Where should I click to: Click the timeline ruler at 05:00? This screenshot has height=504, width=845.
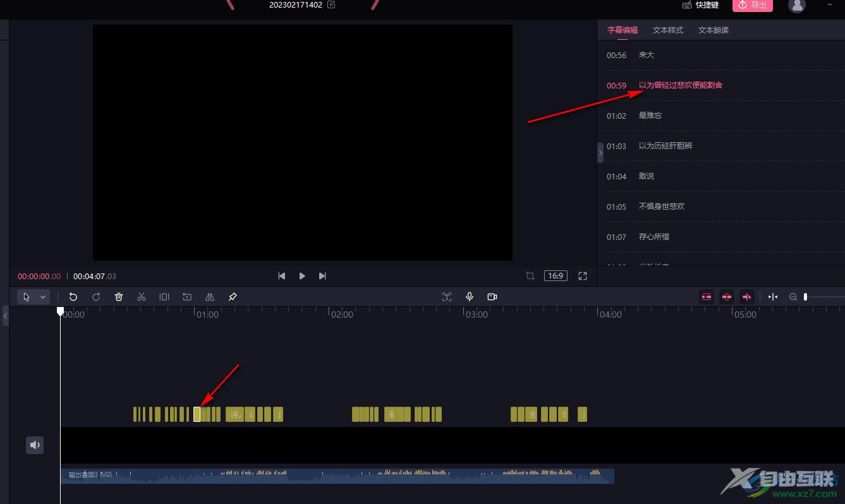coord(746,315)
